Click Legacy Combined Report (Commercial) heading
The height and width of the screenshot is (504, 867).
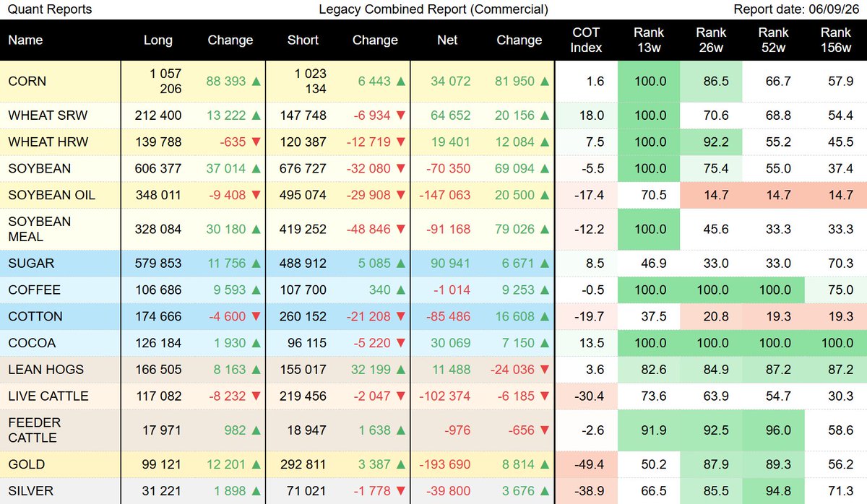(433, 9)
